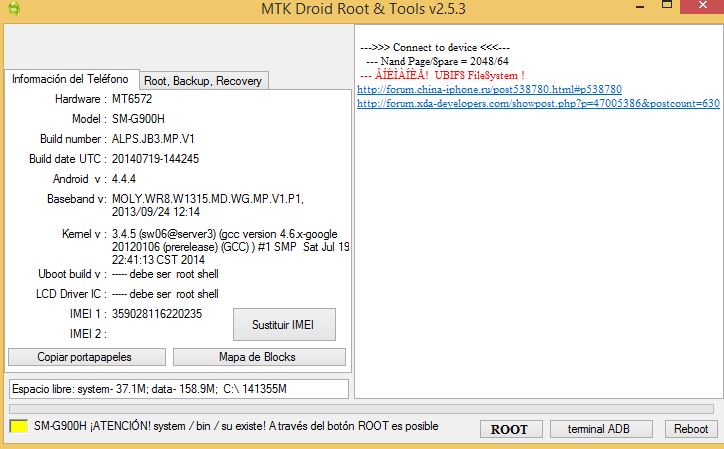This screenshot has width=724, height=449.
Task: Click the Espacio libre info field
Action: click(178, 388)
